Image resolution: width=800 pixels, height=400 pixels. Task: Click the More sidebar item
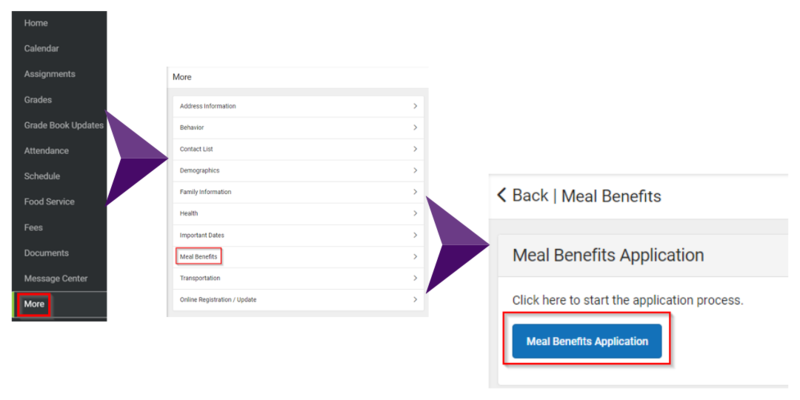[35, 304]
